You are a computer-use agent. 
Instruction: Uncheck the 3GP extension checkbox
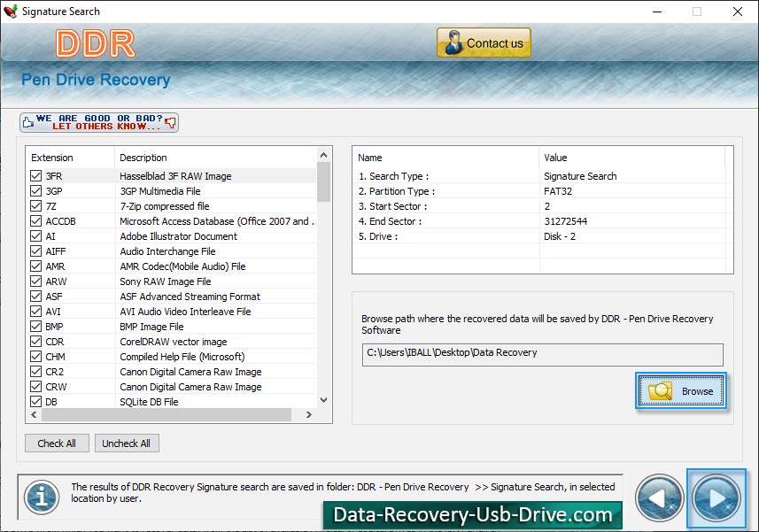35,191
